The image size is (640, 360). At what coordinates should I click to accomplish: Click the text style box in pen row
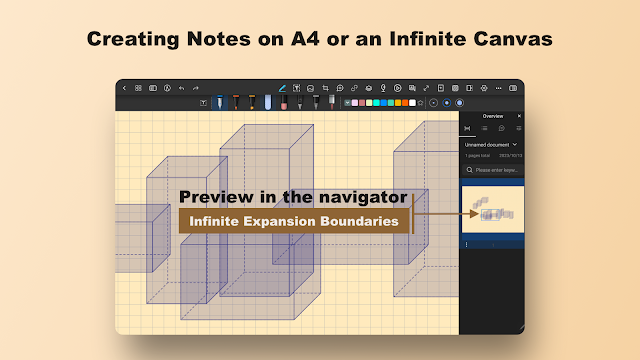203,103
